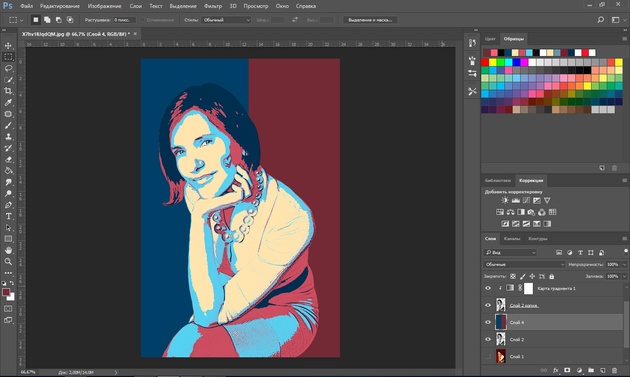
Task: Create new group folder icon
Action: pos(591,370)
